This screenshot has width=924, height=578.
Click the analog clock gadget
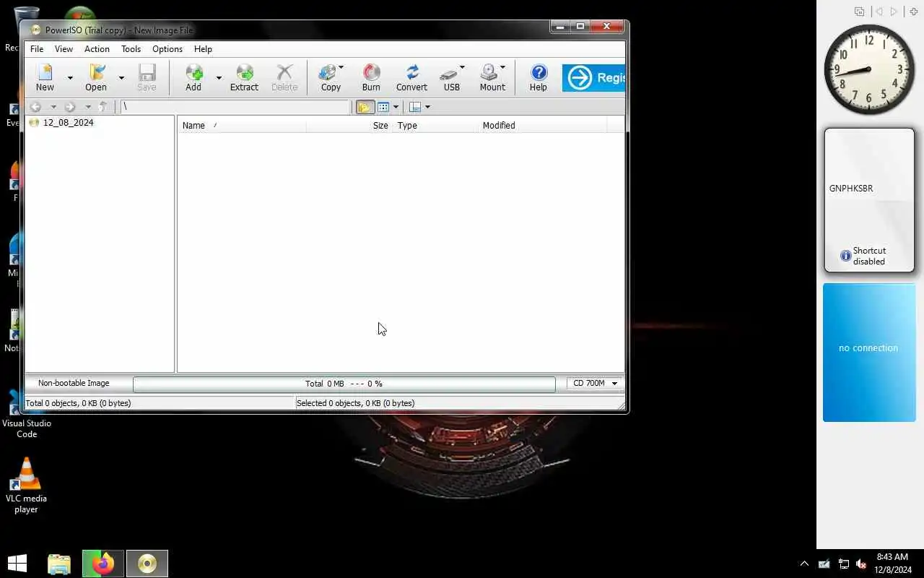click(869, 70)
